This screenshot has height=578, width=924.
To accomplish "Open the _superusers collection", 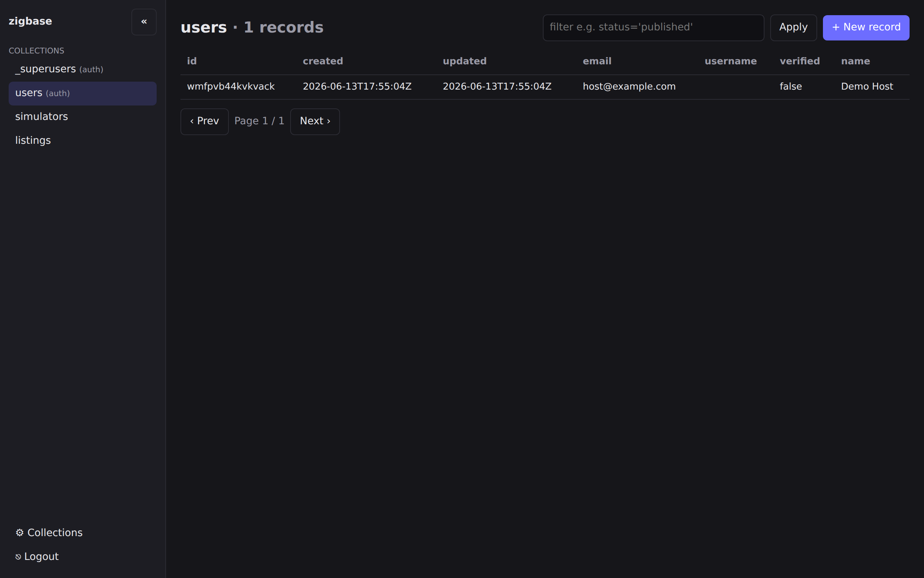I will coord(82,69).
